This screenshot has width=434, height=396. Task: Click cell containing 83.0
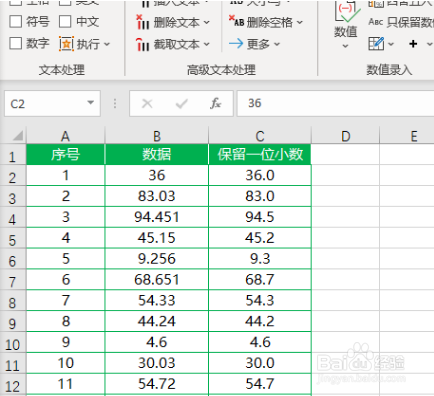tap(260, 196)
